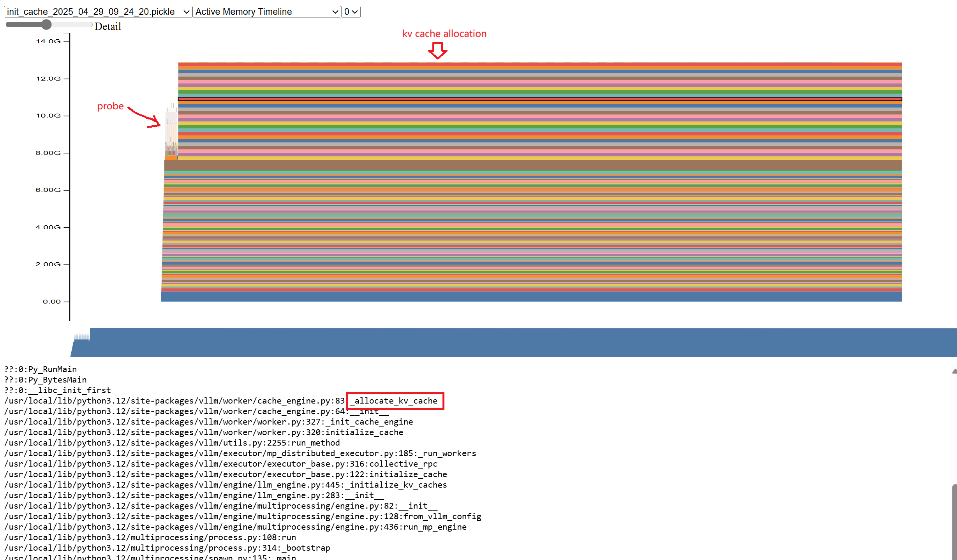Screen dimensions: 957x560
Task: Click the _allocate_kv_cache stack frame text
Action: [x=395, y=401]
